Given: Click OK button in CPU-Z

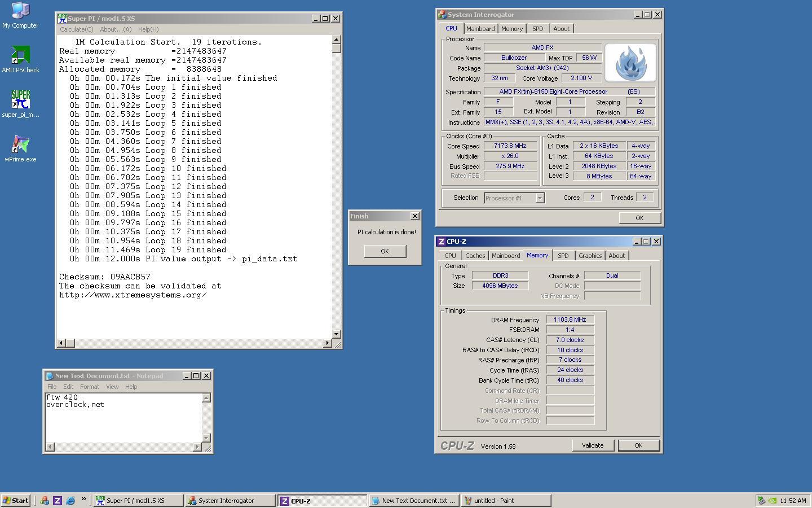Looking at the screenshot, I should [638, 445].
